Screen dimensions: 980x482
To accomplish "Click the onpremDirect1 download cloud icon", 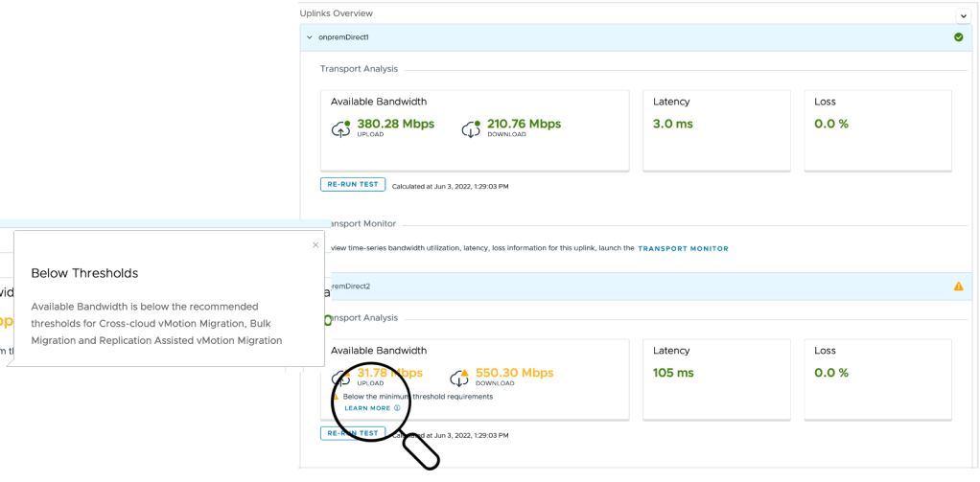I will 470,128.
